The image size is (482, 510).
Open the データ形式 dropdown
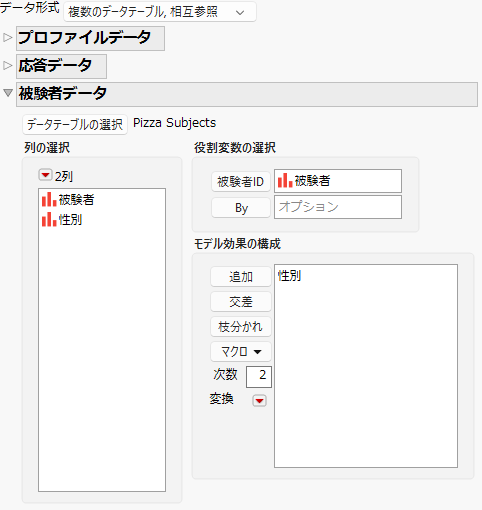tap(160, 12)
